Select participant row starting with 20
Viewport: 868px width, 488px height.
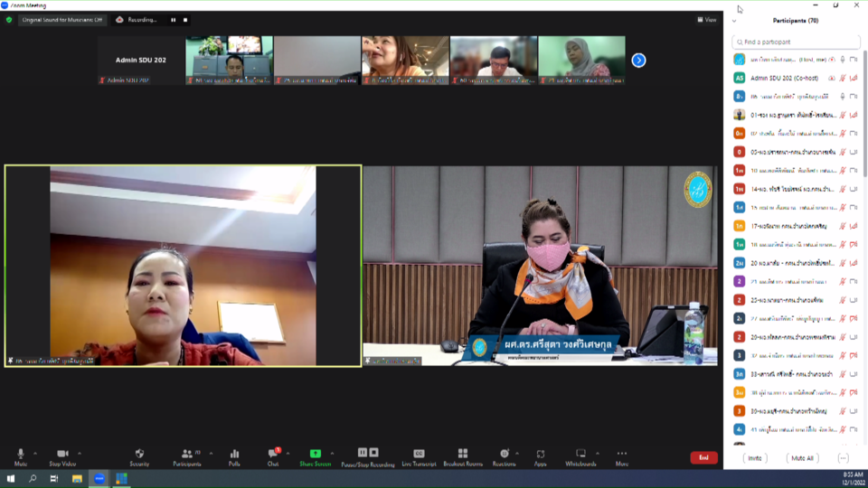point(796,263)
